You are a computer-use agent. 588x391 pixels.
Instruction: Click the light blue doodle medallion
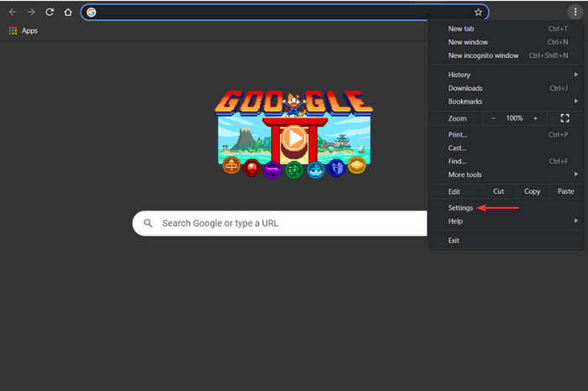pyautogui.click(x=315, y=169)
